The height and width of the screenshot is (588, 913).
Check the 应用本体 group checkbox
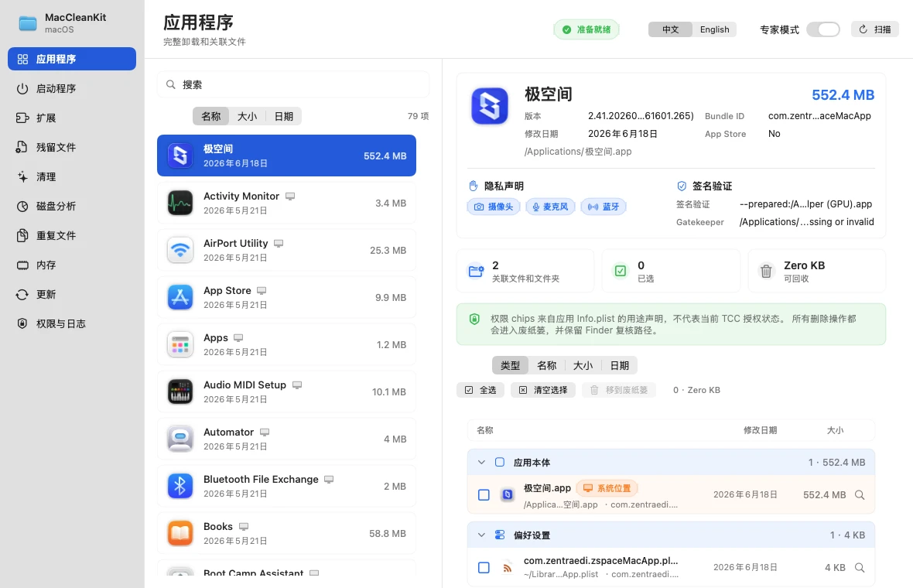coord(500,462)
